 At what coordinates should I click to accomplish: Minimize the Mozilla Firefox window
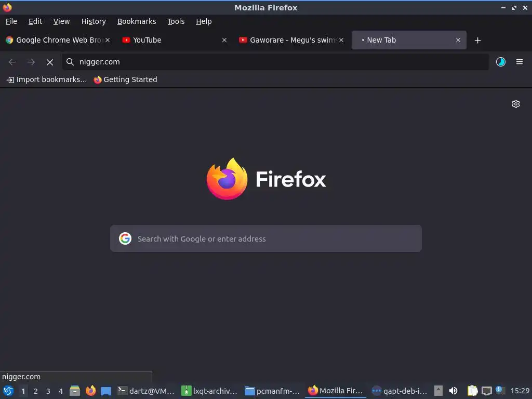coord(503,7)
